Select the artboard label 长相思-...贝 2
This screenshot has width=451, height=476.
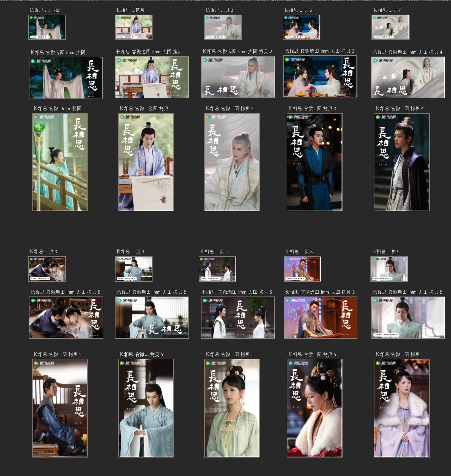(219, 10)
